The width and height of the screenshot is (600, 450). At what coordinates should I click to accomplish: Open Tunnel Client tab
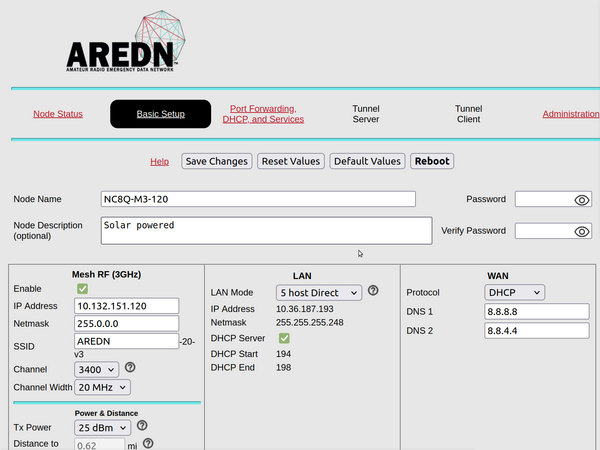tap(468, 114)
